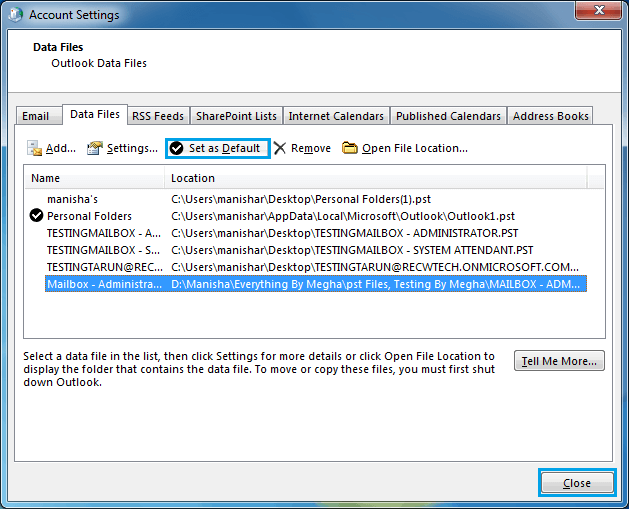Select the Data Files tab
Image resolution: width=629 pixels, height=509 pixels.
[x=95, y=114]
